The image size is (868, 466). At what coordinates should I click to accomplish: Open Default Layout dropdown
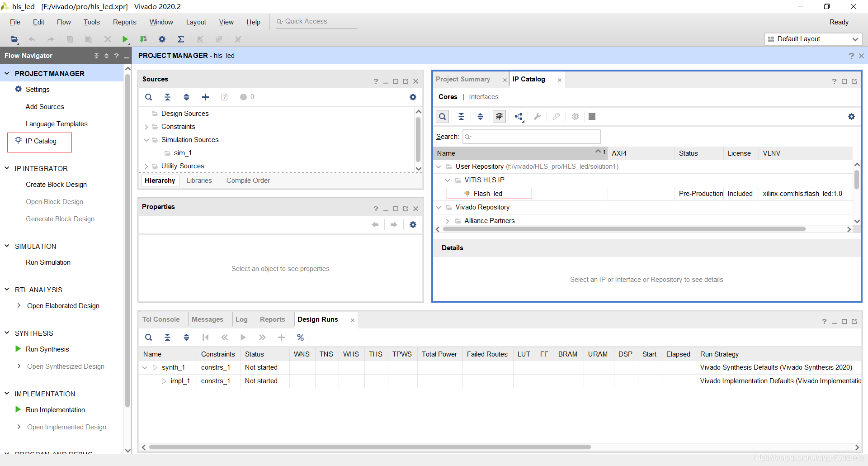point(813,39)
